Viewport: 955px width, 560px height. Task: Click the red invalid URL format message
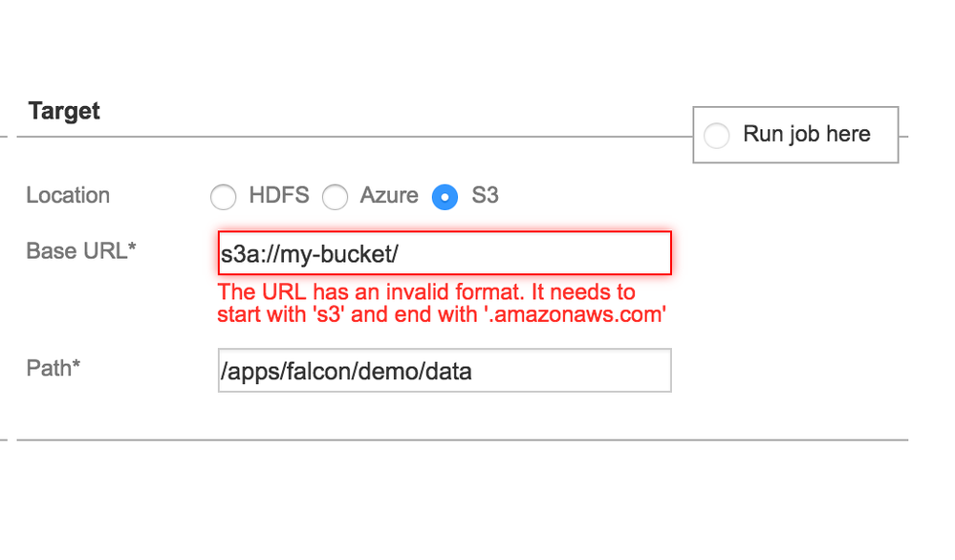coord(426,292)
